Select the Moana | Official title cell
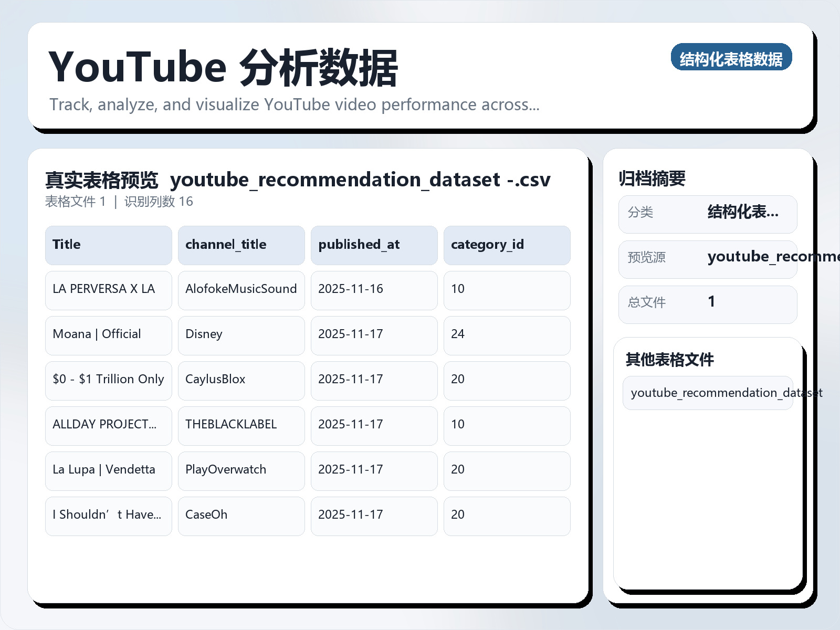 [108, 335]
